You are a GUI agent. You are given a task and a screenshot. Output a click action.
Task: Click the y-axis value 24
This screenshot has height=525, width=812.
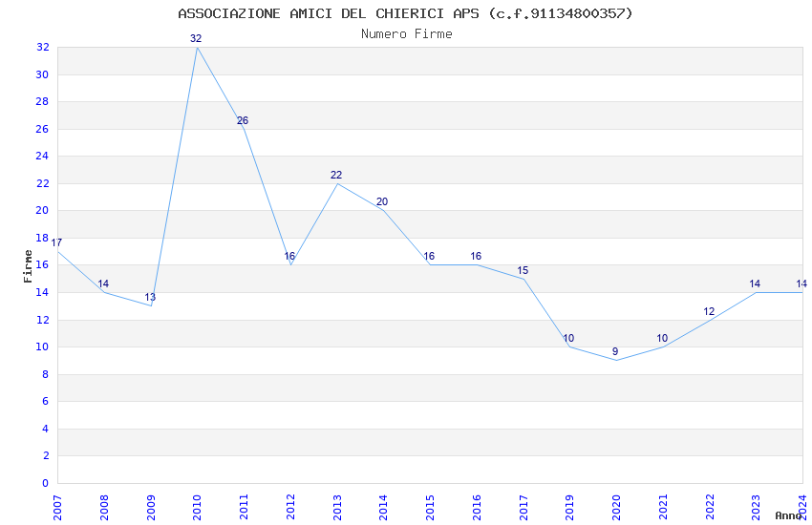(42, 156)
